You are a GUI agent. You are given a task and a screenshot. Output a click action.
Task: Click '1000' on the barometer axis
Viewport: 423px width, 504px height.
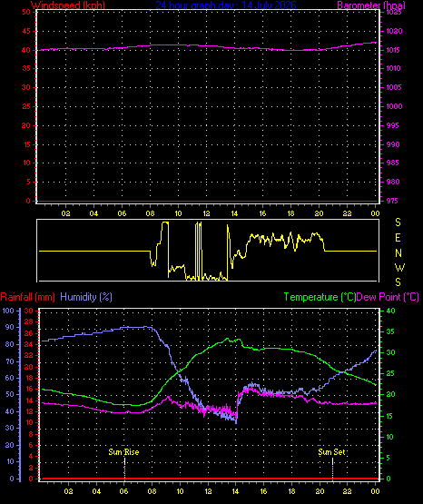(x=394, y=106)
